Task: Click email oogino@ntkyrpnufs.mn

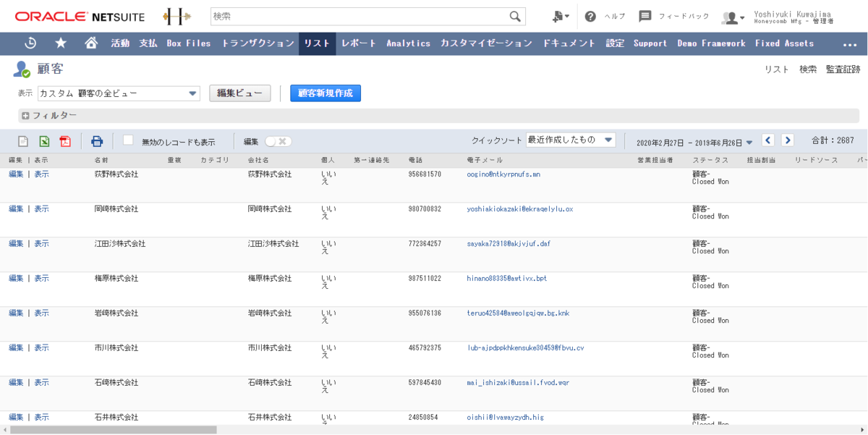Action: (x=503, y=174)
